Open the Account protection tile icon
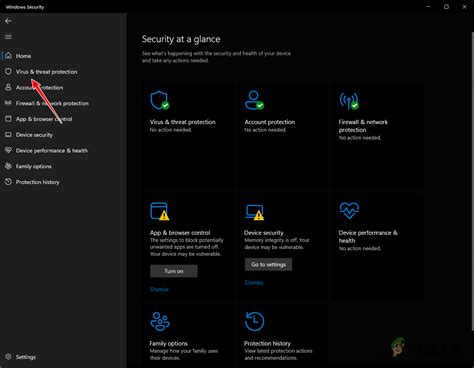Image resolution: width=474 pixels, height=368 pixels. pyautogui.click(x=254, y=100)
